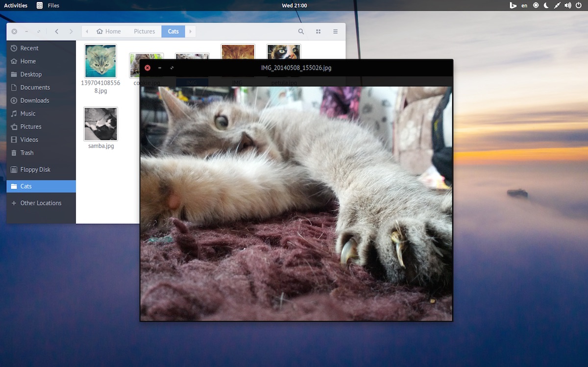
Task: Open Floppy Disk in sidebar
Action: pyautogui.click(x=41, y=170)
